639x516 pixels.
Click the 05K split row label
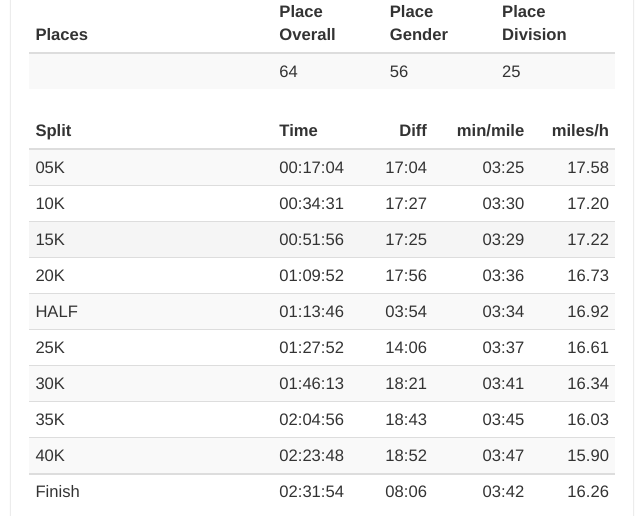point(50,168)
